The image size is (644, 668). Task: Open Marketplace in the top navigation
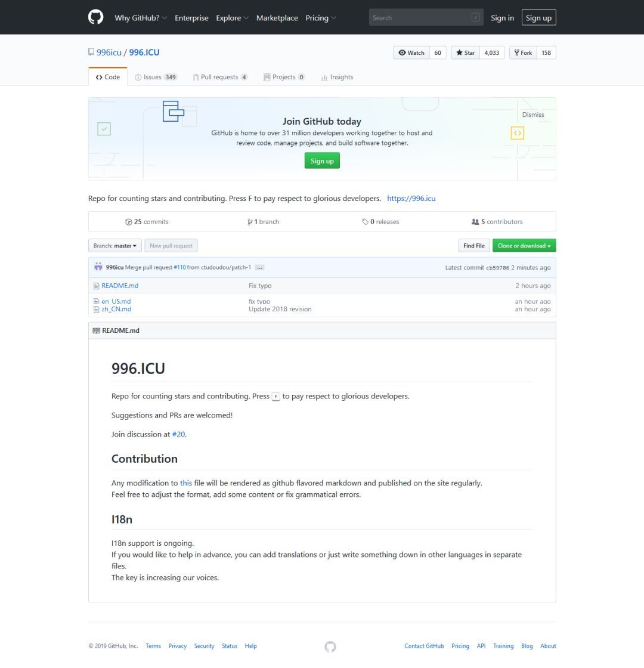point(277,18)
